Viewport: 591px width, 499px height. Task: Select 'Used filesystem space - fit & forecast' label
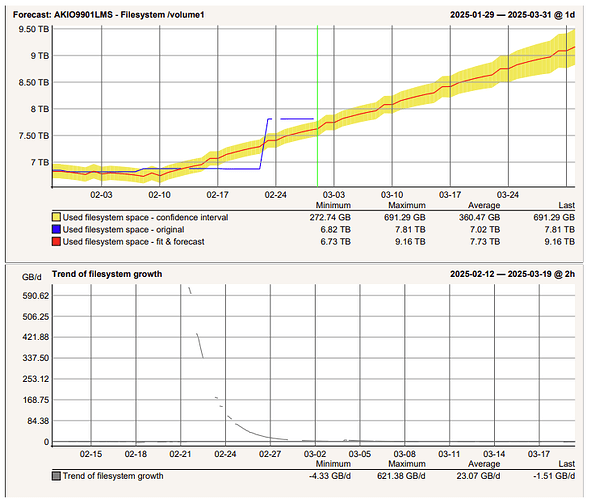point(133,242)
